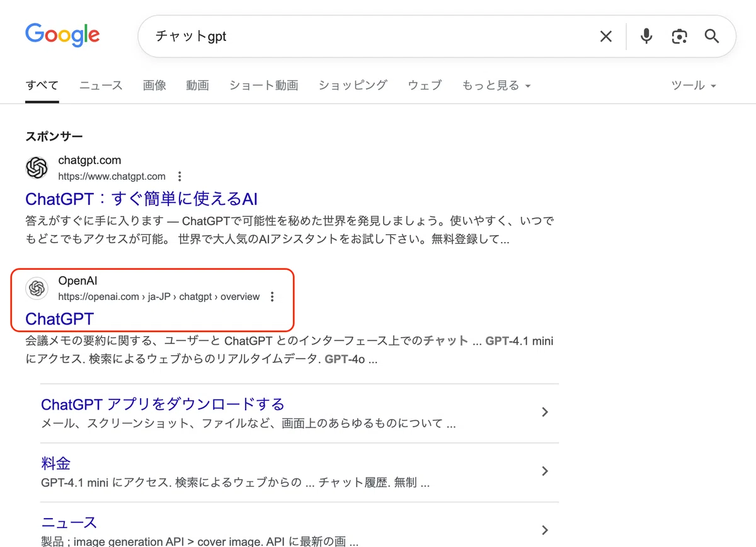The image size is (756, 547).
Task: Click the OpenAI site name text
Action: click(x=77, y=281)
